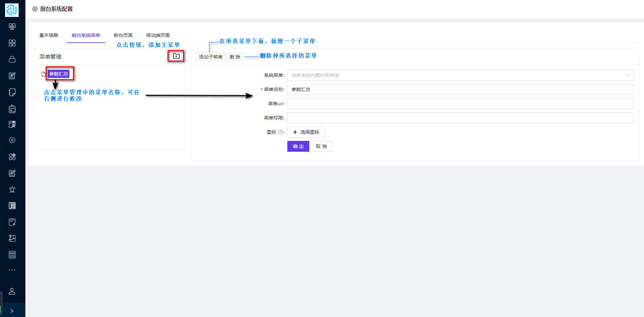Click the 添加子菜单 button

(211, 57)
